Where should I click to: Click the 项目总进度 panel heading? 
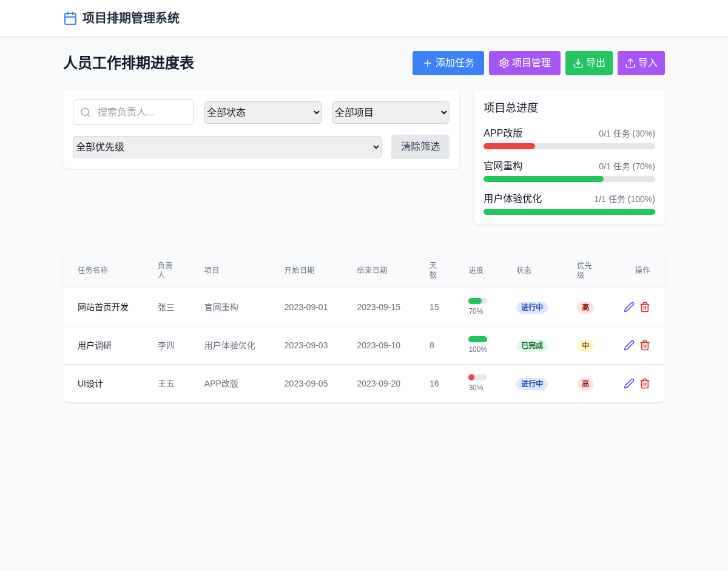(511, 107)
